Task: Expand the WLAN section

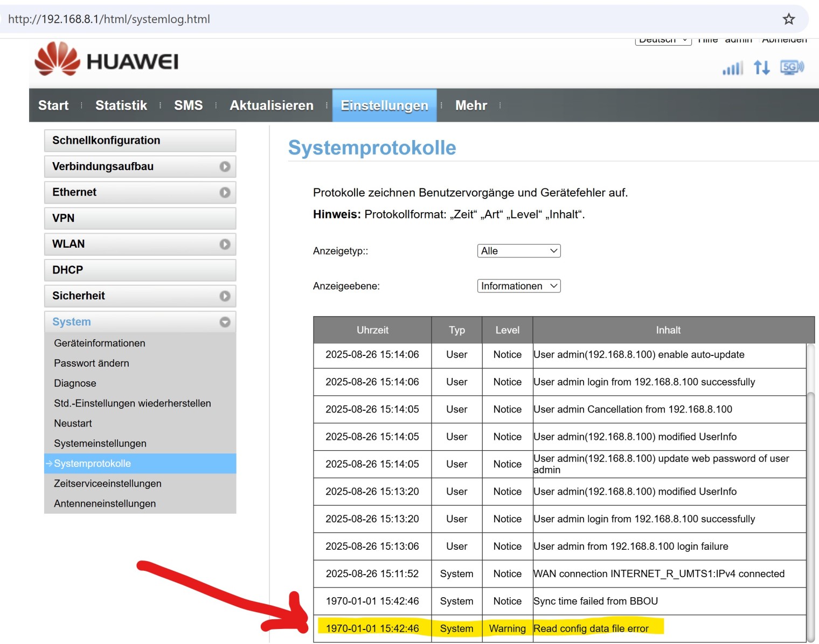Action: (140, 244)
